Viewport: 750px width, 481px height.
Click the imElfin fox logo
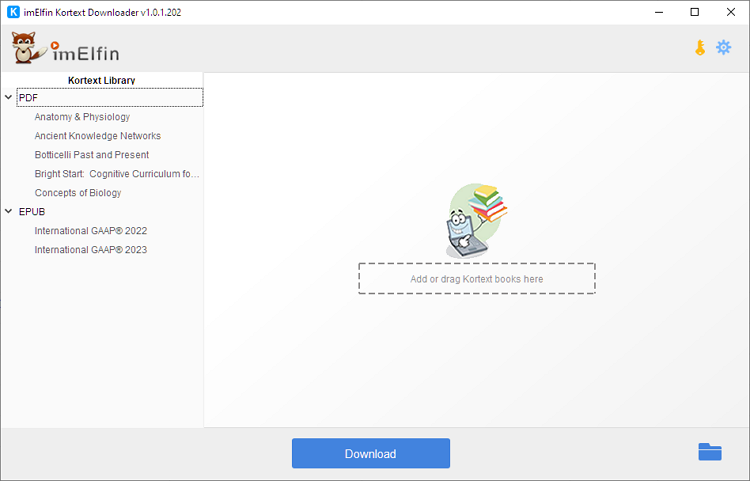tap(65, 48)
